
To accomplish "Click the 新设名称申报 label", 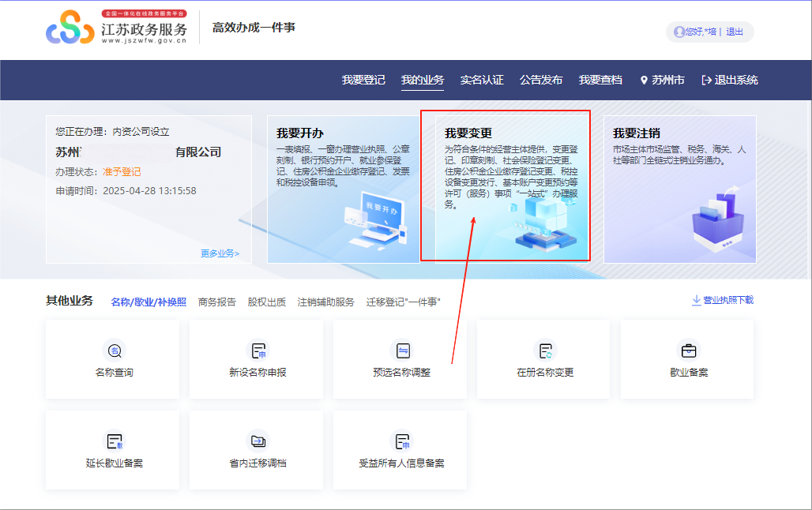I will point(258,373).
